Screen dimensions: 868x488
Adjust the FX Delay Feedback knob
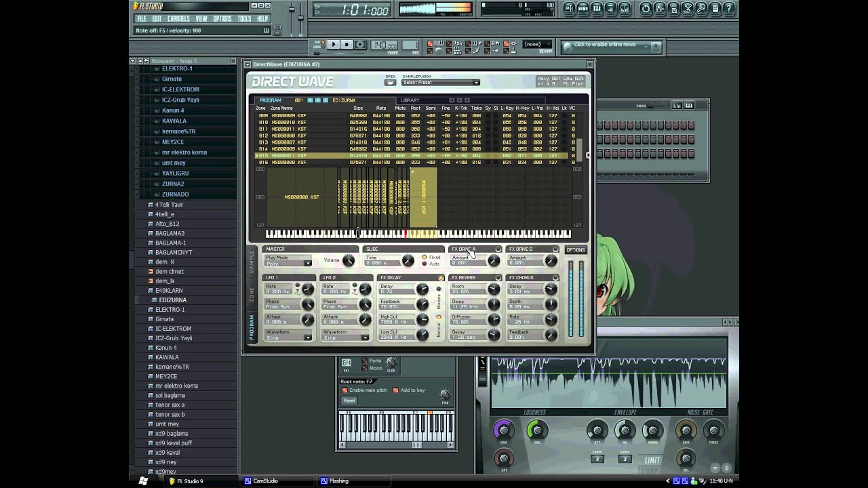(422, 304)
